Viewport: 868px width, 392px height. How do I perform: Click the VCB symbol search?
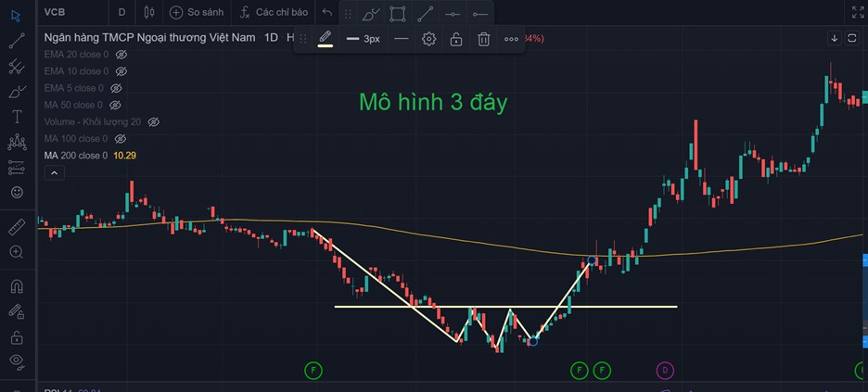click(53, 12)
